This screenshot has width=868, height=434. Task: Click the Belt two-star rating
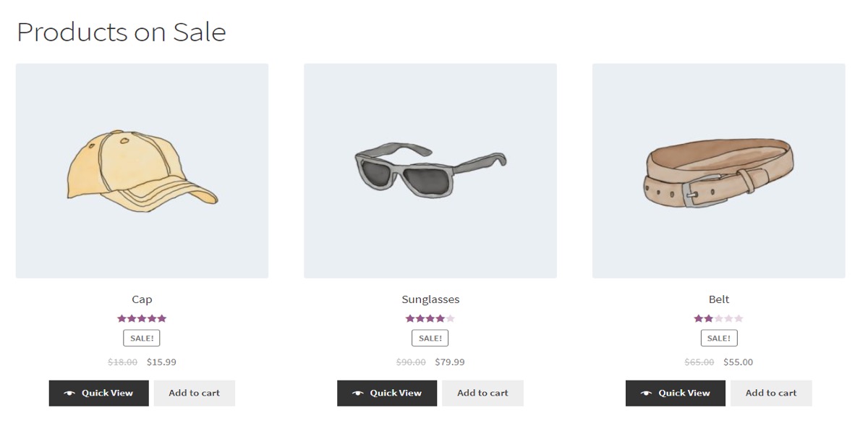pyautogui.click(x=718, y=318)
